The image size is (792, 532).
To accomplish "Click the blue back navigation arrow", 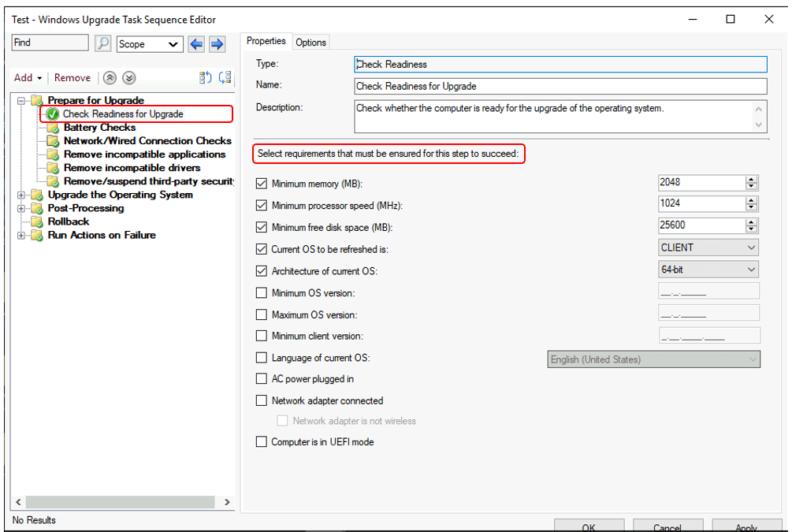I will (195, 44).
